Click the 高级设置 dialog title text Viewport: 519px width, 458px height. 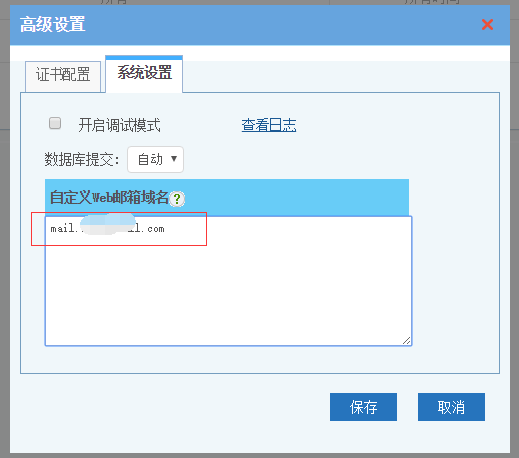click(x=53, y=24)
